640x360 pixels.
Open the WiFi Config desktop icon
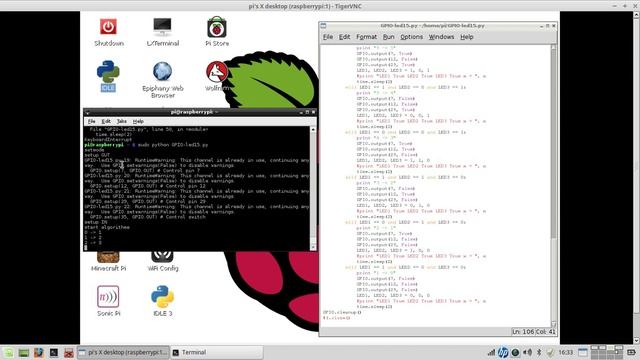tap(162, 262)
